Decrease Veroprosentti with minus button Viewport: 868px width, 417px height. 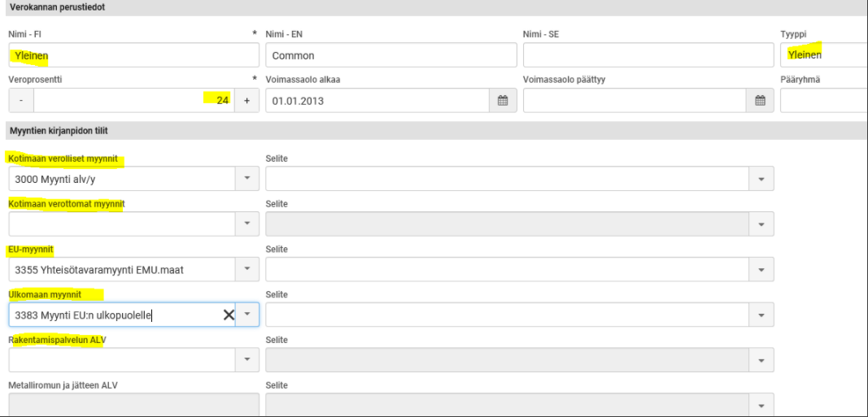[x=21, y=101]
